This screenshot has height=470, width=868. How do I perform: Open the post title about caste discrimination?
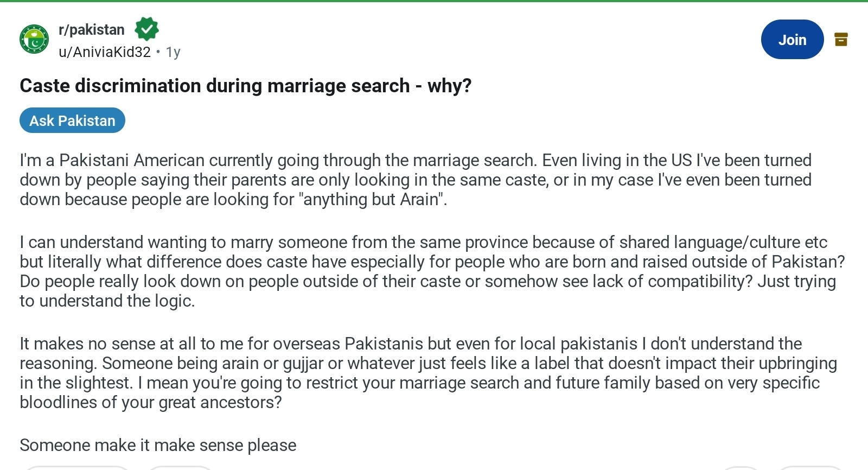pyautogui.click(x=246, y=86)
